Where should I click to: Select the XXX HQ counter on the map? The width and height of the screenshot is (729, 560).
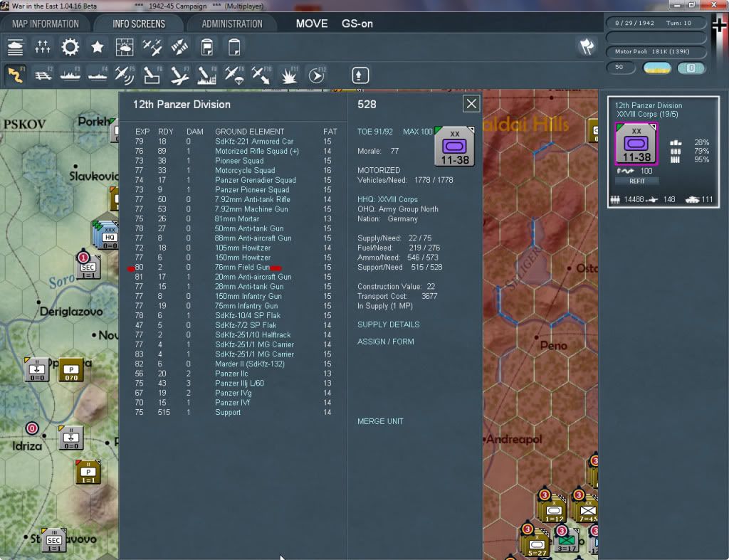pyautogui.click(x=107, y=236)
